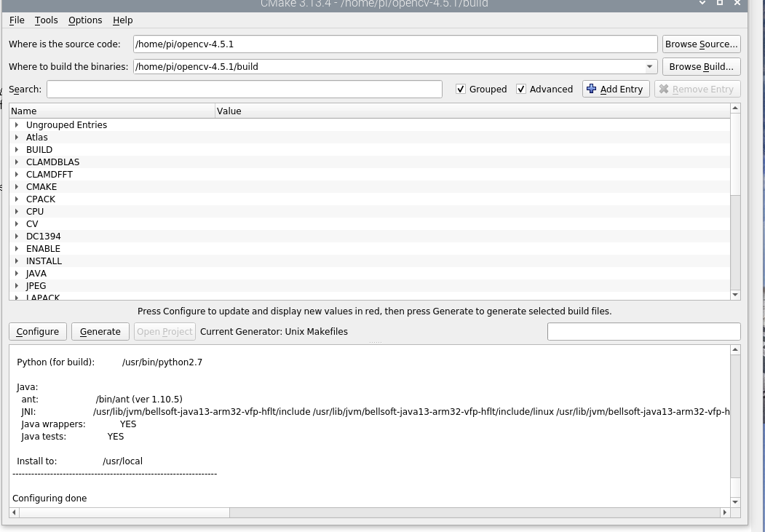Maximize the CMake window
765x532 pixels.
(720, 3)
